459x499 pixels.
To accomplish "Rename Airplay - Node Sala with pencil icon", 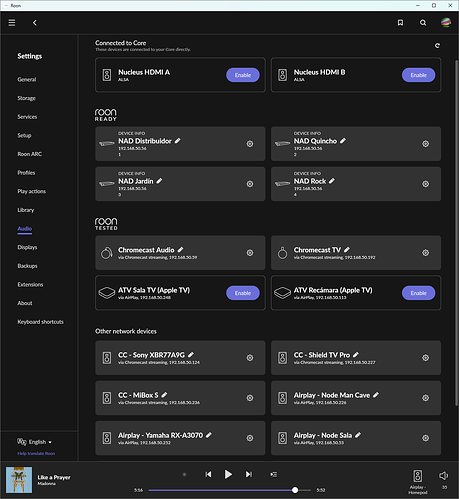I will (358, 435).
